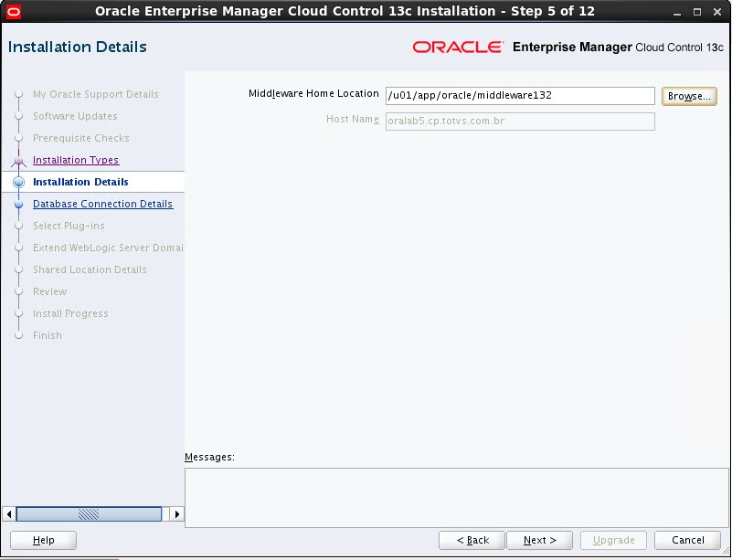Image resolution: width=732 pixels, height=560 pixels.
Task: Click inside the Messages area
Action: pos(457,493)
